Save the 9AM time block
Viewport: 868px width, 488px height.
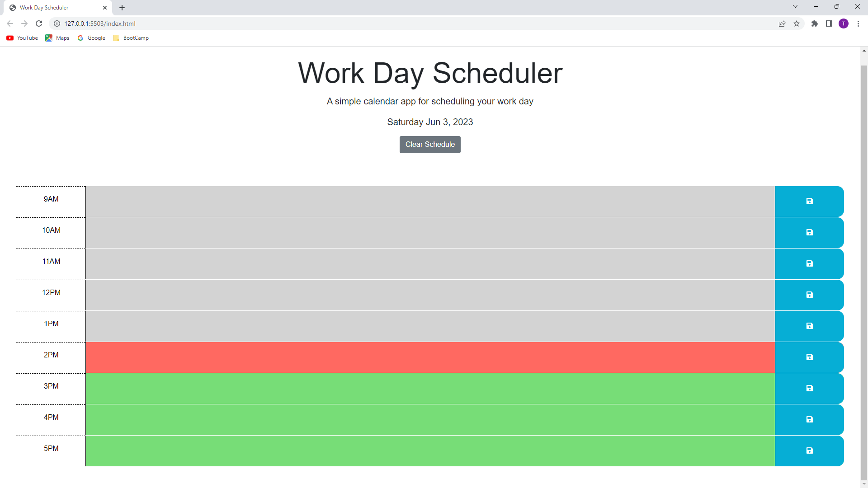tap(809, 201)
